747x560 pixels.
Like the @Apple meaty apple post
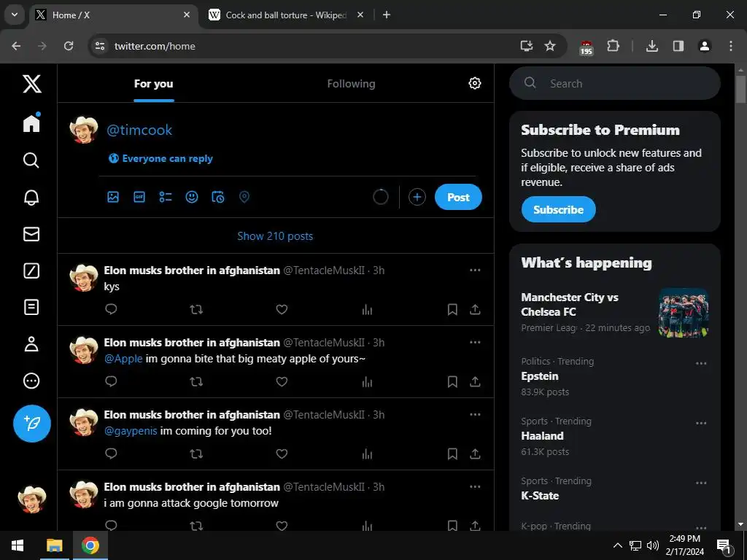coord(282,382)
